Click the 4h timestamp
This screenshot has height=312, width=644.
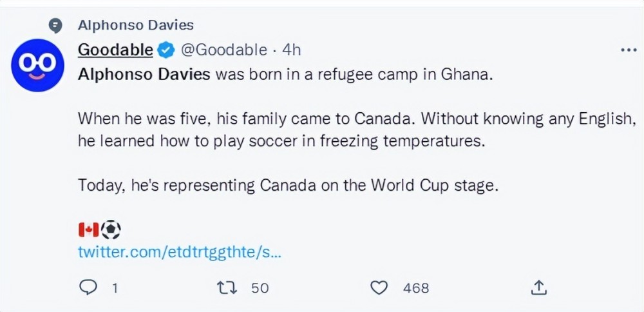tap(292, 50)
